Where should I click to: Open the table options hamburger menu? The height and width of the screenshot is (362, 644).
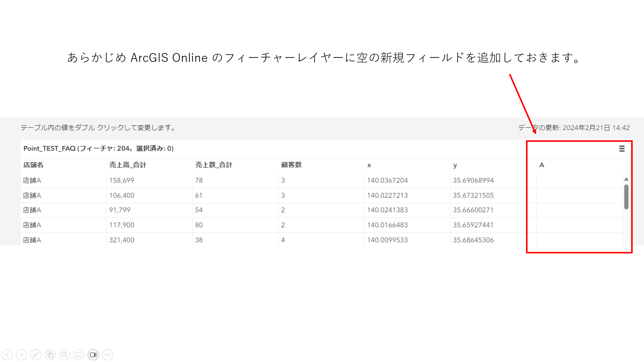coord(622,149)
